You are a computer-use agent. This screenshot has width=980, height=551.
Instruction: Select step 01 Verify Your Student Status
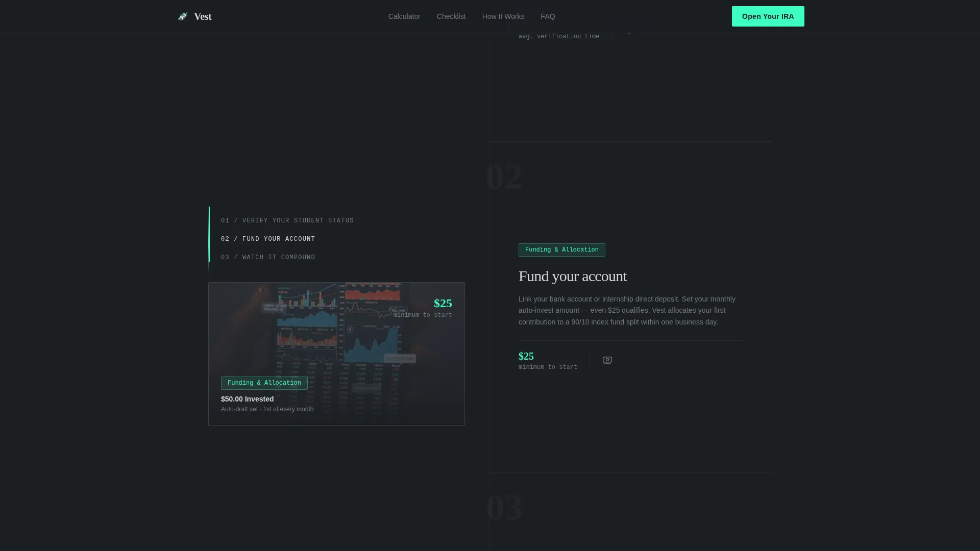(x=287, y=221)
